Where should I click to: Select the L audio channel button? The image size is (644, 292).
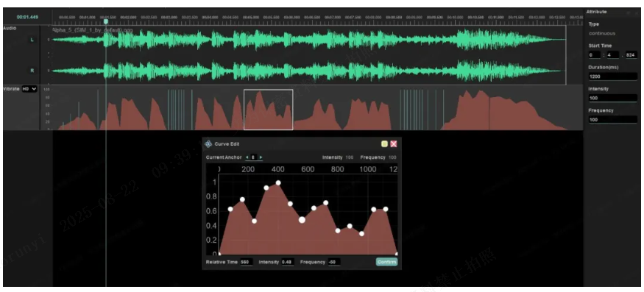(x=32, y=40)
